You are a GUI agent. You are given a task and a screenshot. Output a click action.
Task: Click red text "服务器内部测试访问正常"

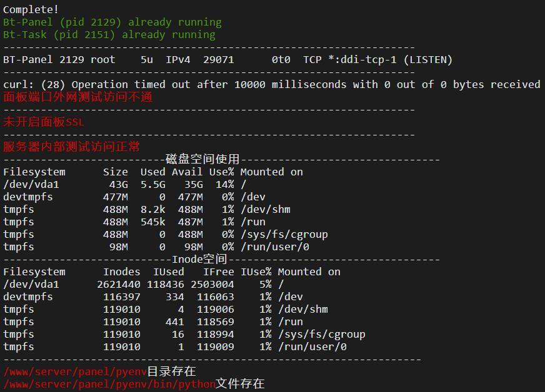pos(72,147)
